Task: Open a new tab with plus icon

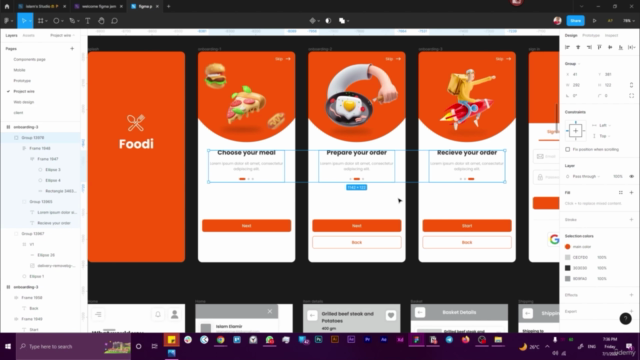Action: click(x=169, y=6)
